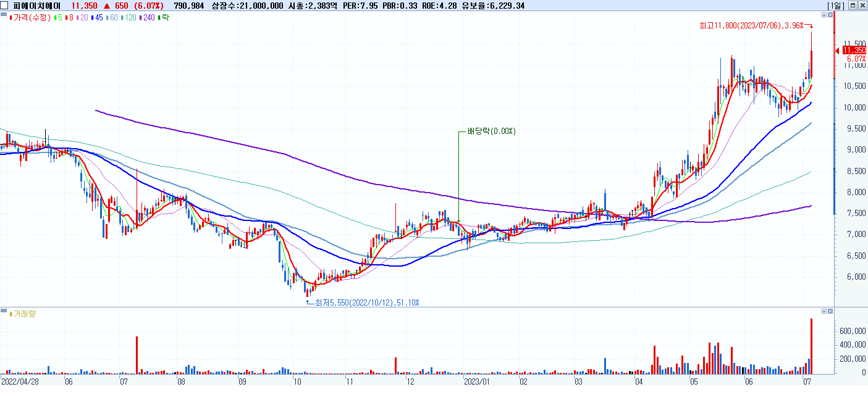Click the PER:7.95 value in header
The width and height of the screenshot is (868, 400).
[359, 6]
